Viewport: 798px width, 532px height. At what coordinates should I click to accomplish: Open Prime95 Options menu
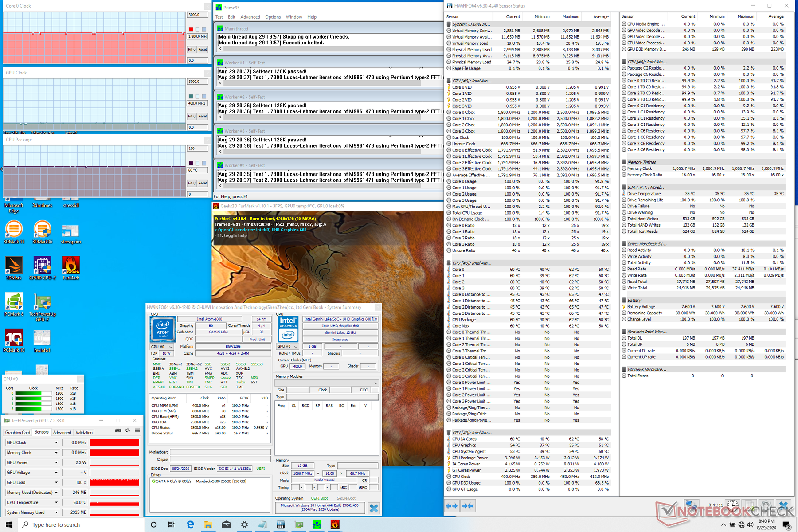273,17
